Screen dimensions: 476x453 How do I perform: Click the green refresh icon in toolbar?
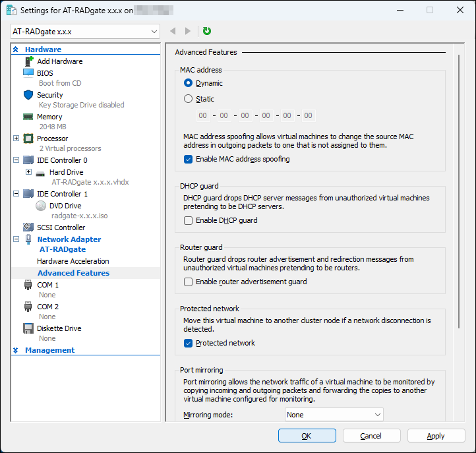pos(207,31)
